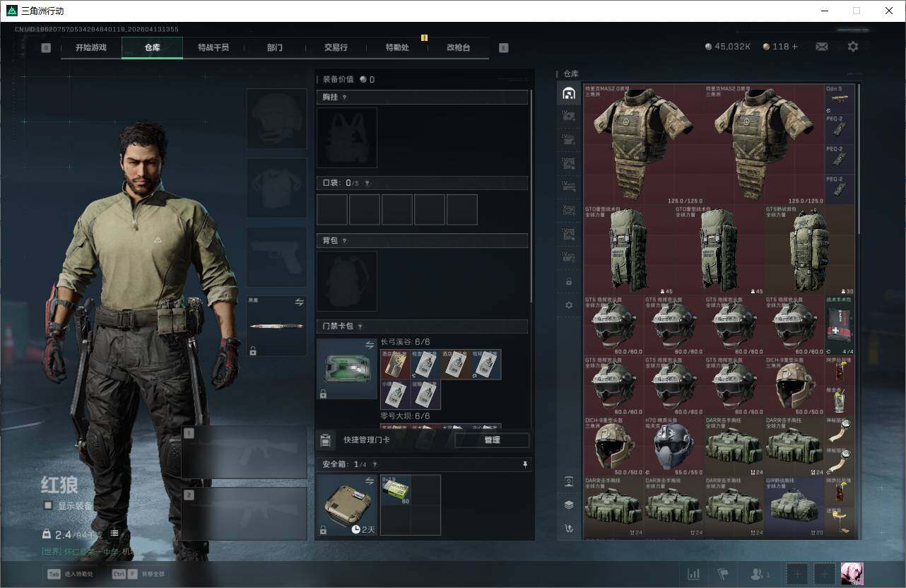Screen dimensions: 906x588
Task: Click the bottom bar flag icon
Action: [722, 574]
